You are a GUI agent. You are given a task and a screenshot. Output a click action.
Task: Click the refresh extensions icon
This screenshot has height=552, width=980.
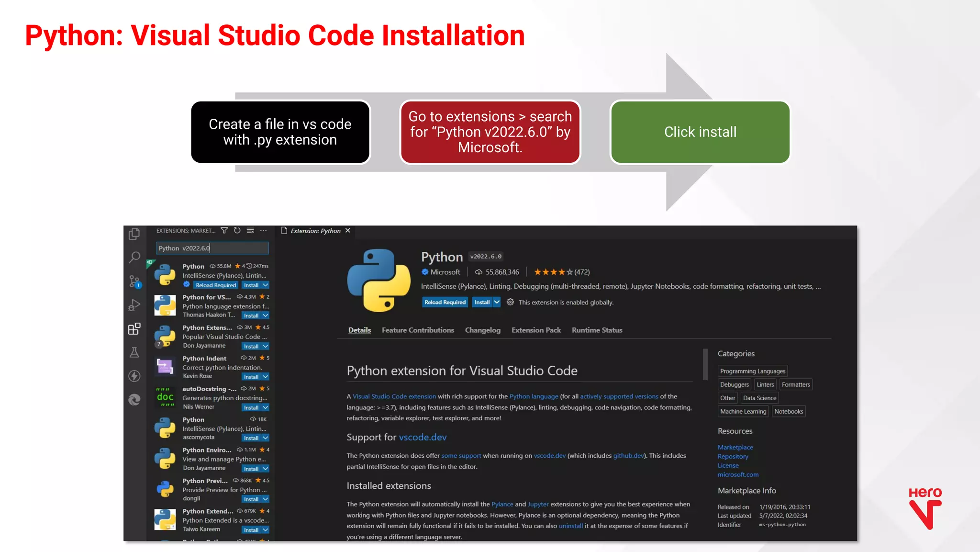237,231
